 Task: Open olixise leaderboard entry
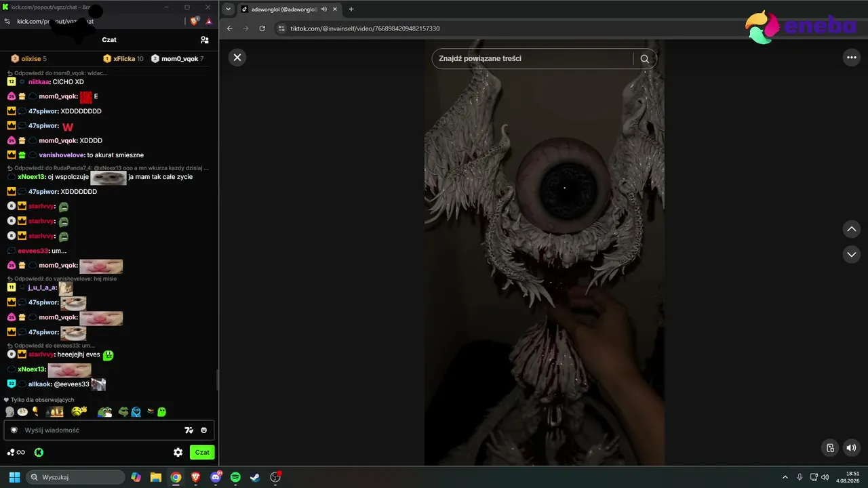coord(29,59)
